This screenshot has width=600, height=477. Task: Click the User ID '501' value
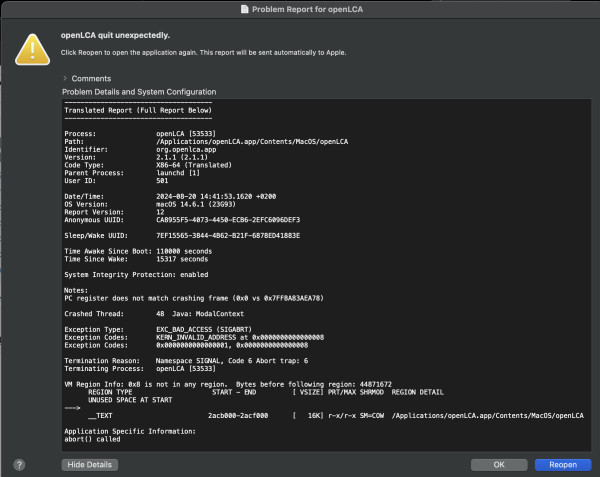(x=162, y=181)
